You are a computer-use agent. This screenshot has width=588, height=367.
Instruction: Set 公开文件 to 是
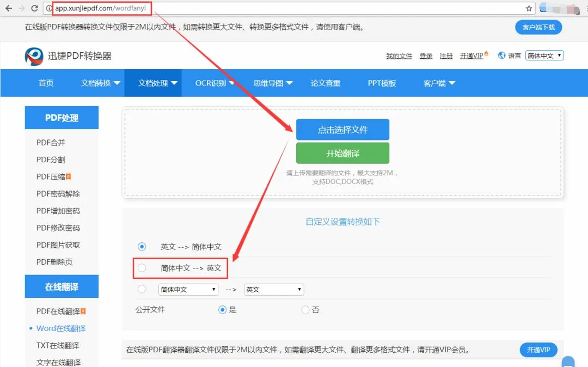222,310
